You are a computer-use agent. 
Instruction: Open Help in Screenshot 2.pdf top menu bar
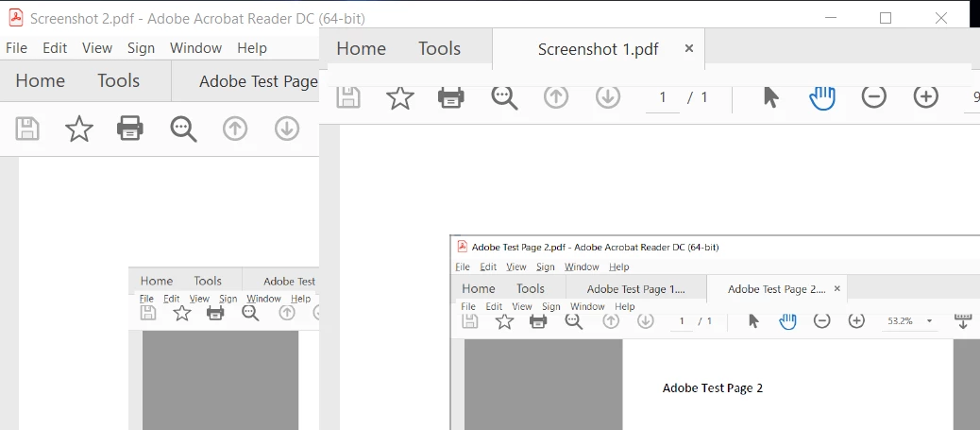coord(252,47)
